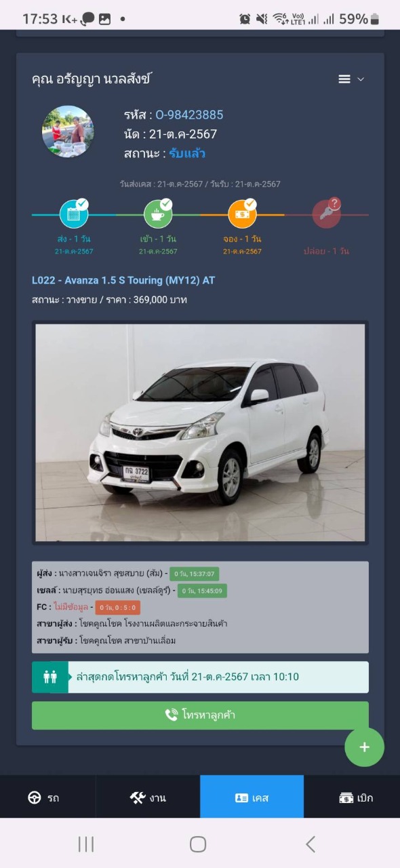Switch to the รถ tab
Viewport: 400px width, 868px height.
[x=47, y=797]
